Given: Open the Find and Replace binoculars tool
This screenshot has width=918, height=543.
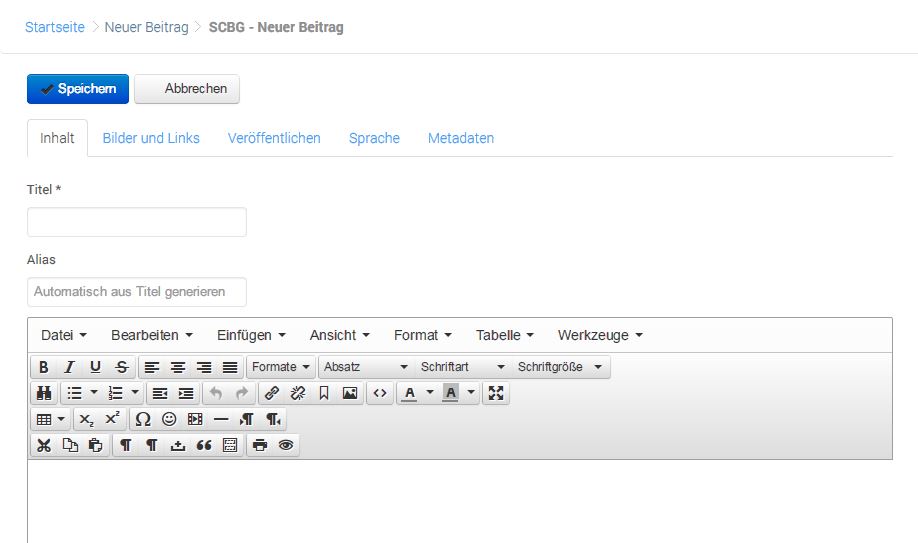Looking at the screenshot, I should pos(44,393).
